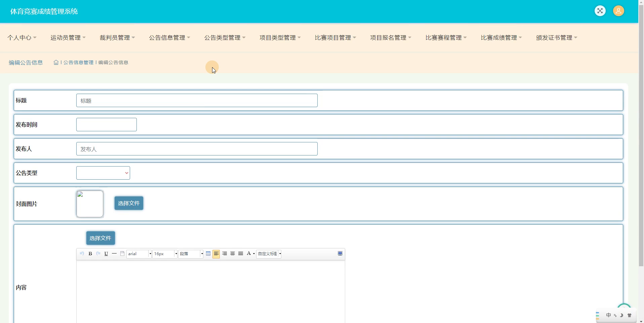Screen dimensions: 644x323
Task: Click 选择文件 button for cover image
Action: click(129, 203)
